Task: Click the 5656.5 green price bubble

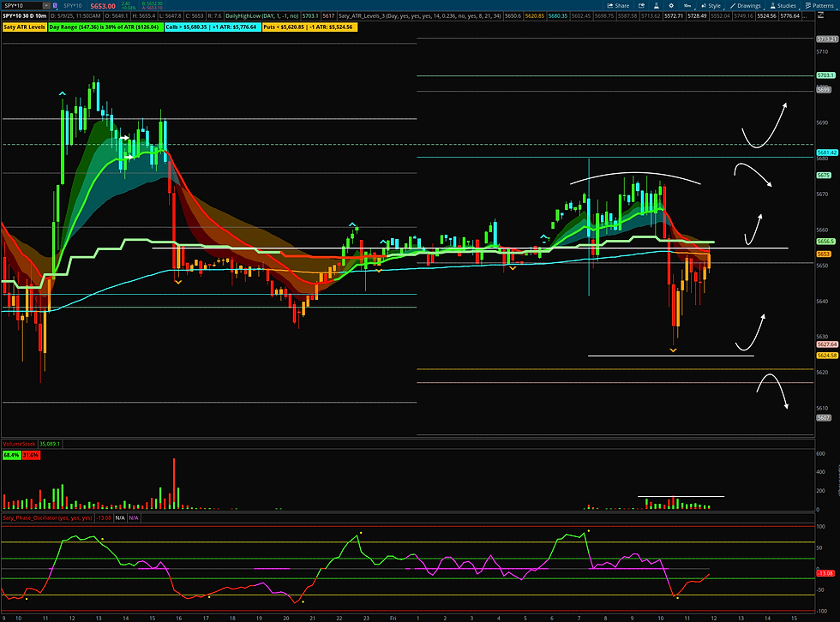Action: coord(825,242)
